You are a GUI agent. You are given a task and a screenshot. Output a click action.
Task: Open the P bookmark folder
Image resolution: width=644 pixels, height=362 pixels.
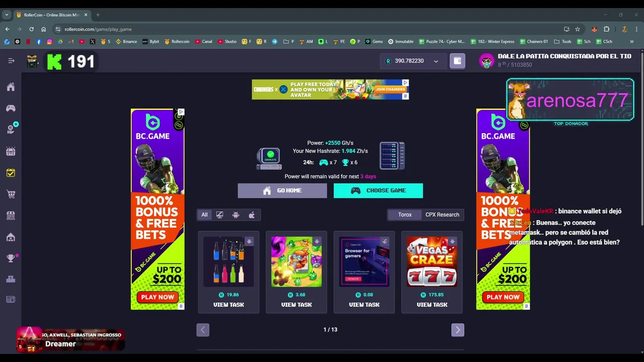click(289, 41)
